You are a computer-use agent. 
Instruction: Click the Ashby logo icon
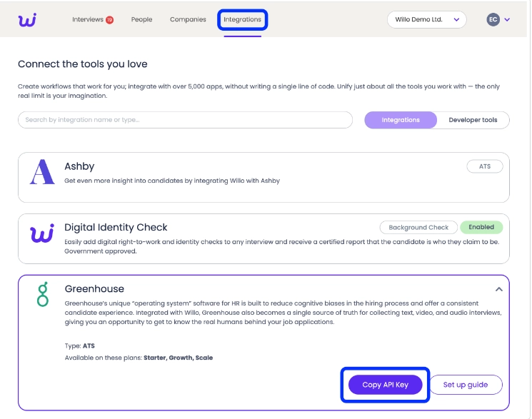42,172
